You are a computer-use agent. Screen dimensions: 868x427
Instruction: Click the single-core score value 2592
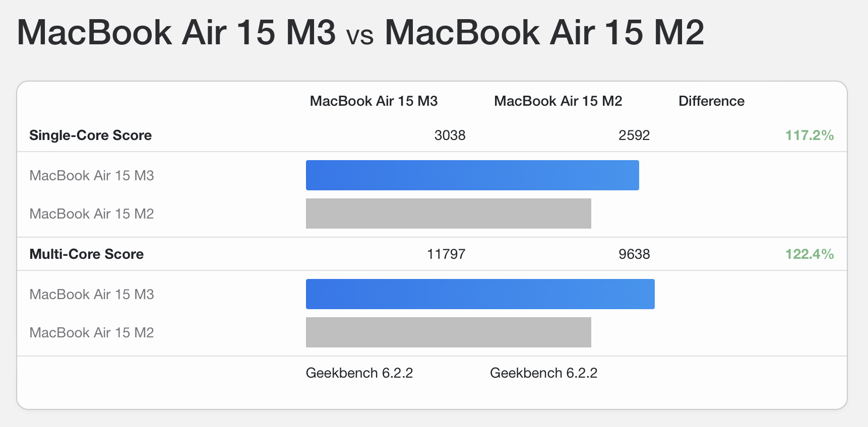click(x=634, y=135)
